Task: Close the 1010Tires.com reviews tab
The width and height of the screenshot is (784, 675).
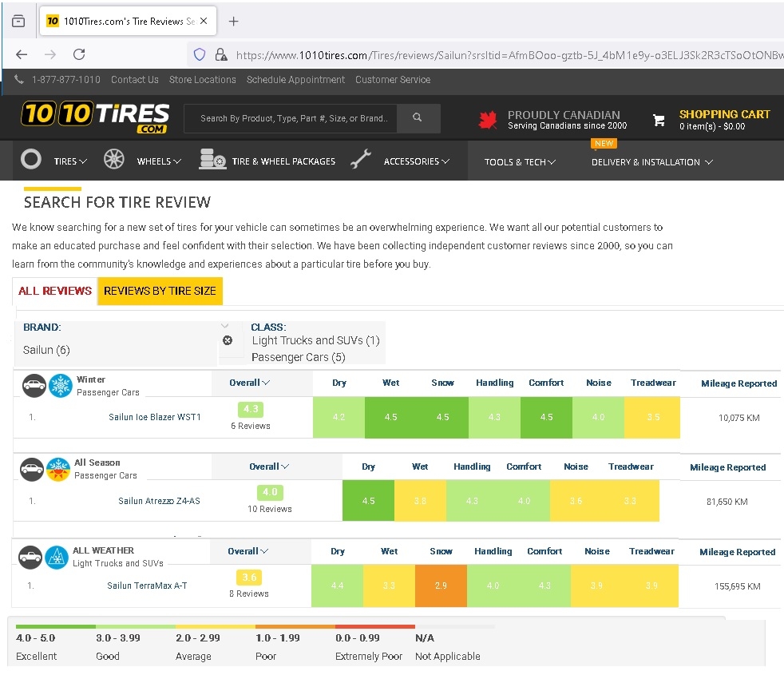Action: tap(204, 21)
